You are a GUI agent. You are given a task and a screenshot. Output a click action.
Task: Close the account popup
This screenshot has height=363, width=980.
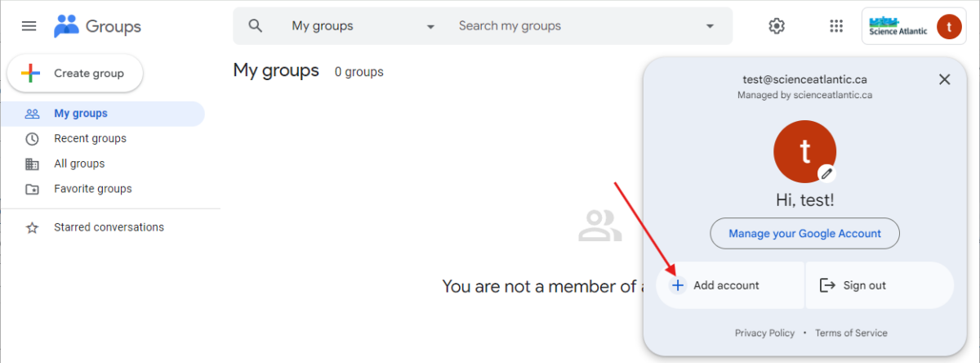pos(944,79)
